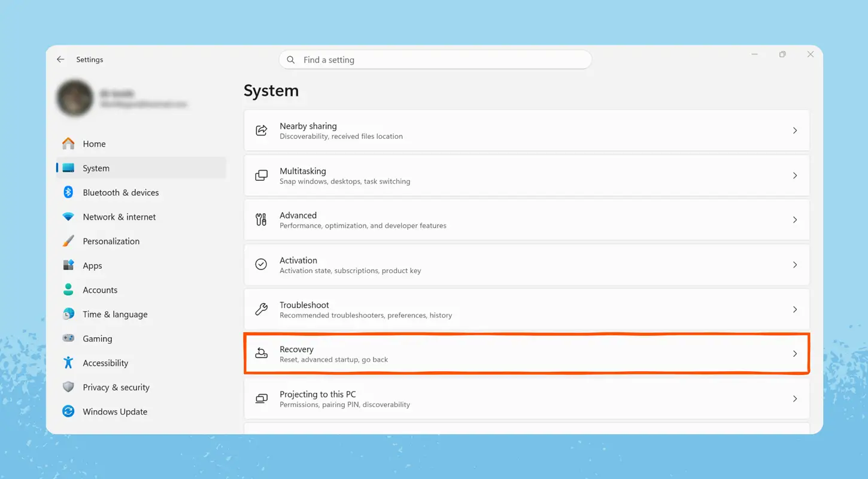Click the Personalization paintbrush icon

point(68,241)
